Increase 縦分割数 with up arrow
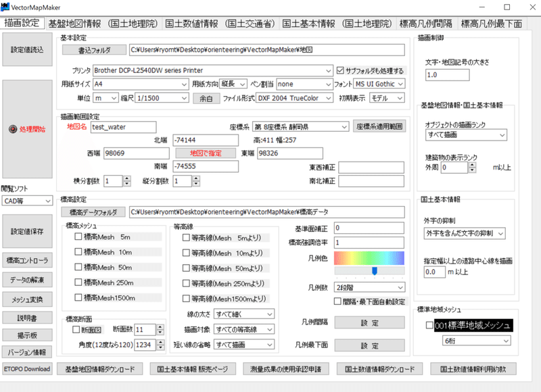 tap(196, 178)
